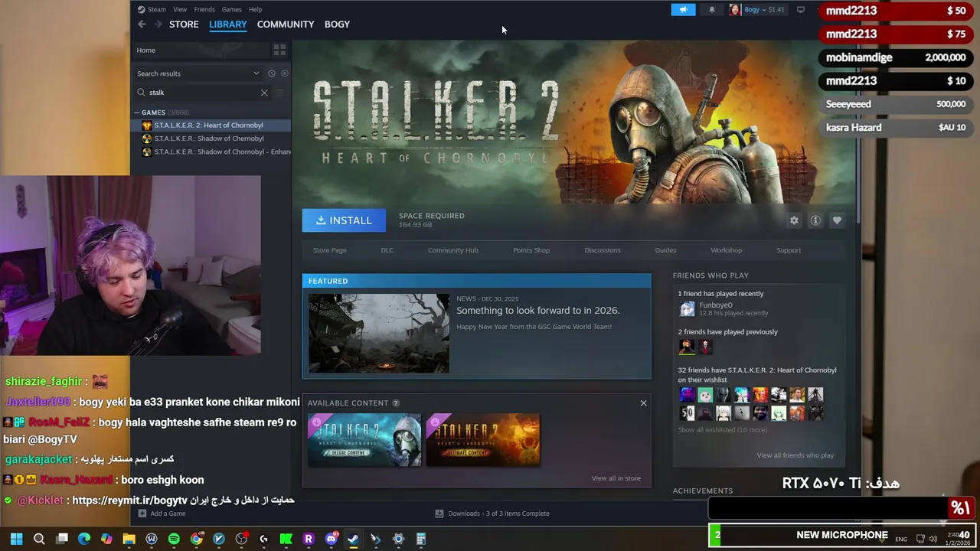Open the Points Shop
The height and width of the screenshot is (551, 980).
pos(531,250)
